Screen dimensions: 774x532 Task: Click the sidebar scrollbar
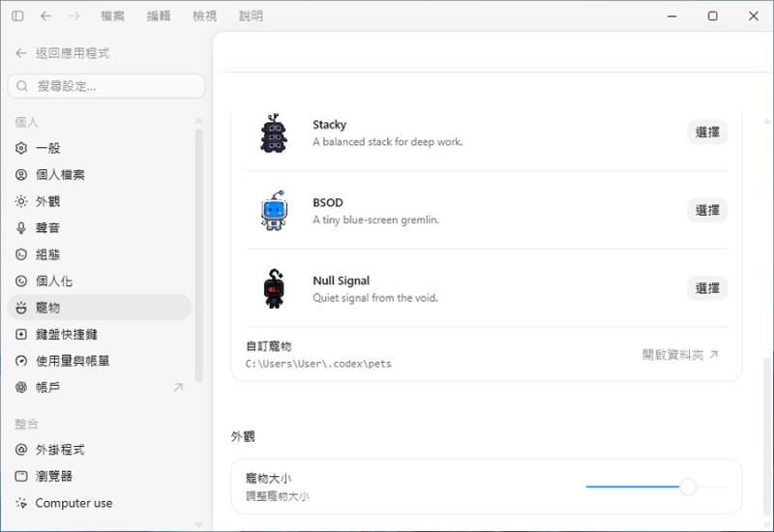pyautogui.click(x=199, y=255)
